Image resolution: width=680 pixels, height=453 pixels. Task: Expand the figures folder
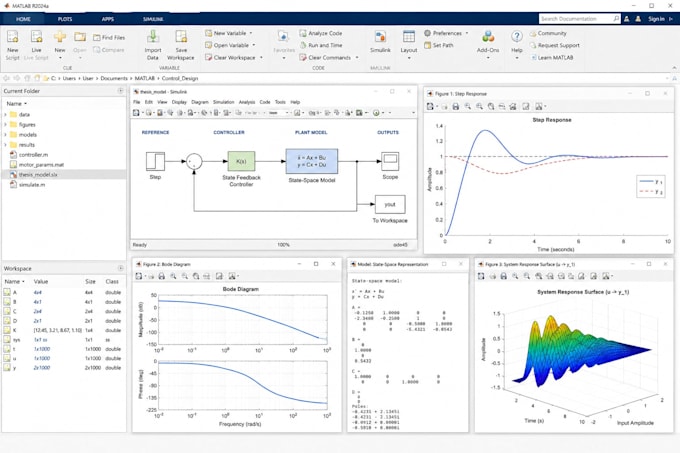coord(6,125)
